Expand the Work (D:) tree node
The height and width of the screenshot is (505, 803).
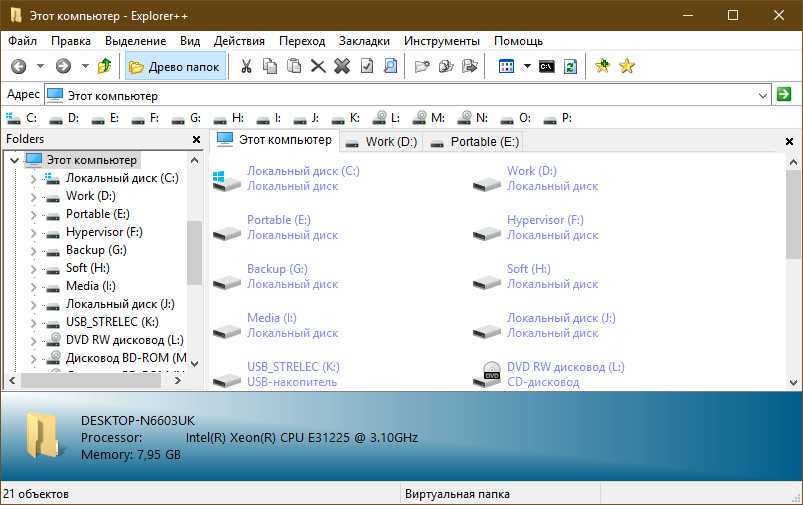click(33, 196)
